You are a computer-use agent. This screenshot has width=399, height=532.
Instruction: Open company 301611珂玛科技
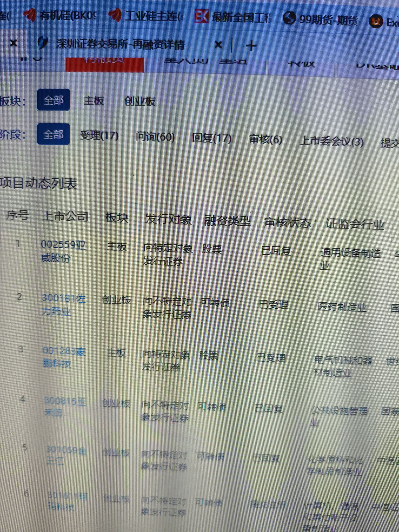pos(67,501)
